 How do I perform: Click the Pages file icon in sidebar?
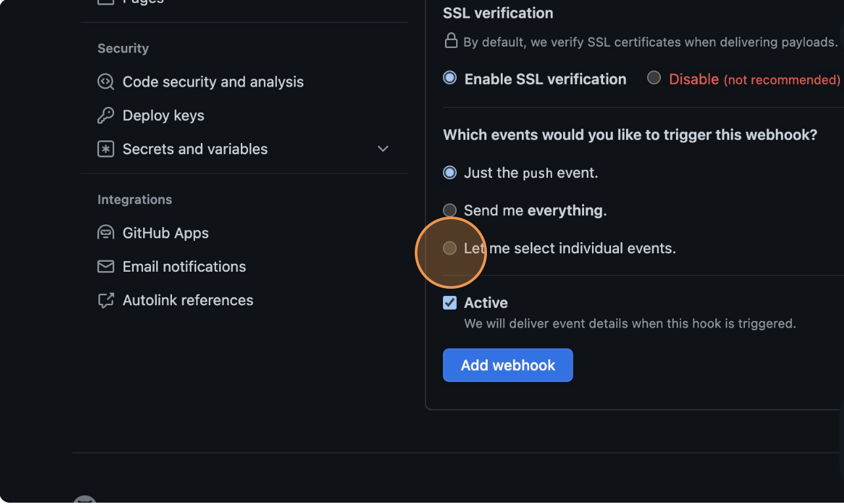click(106, 3)
